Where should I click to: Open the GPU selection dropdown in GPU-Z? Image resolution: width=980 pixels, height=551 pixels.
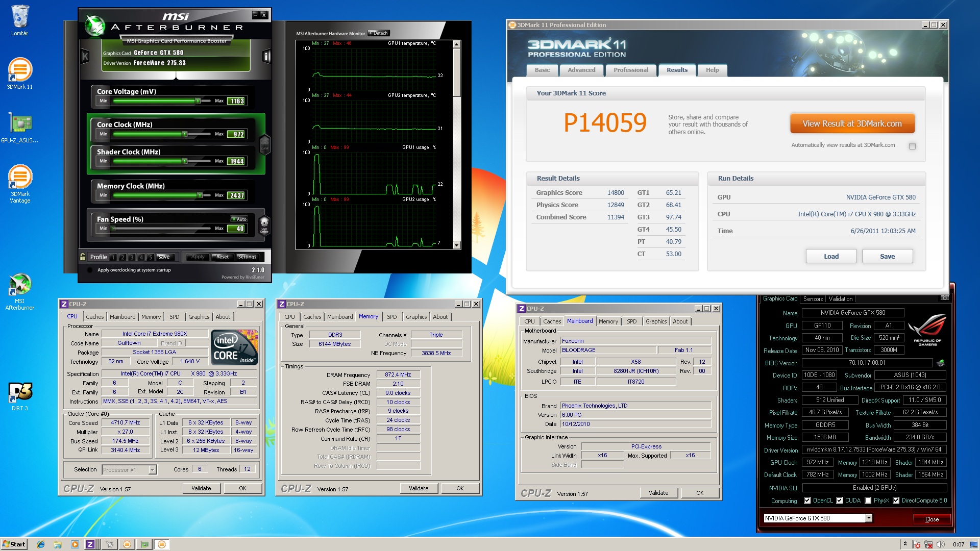point(869,518)
